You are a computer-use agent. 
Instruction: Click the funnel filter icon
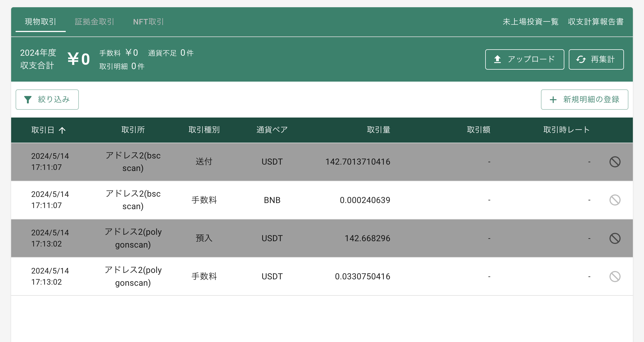click(x=28, y=100)
